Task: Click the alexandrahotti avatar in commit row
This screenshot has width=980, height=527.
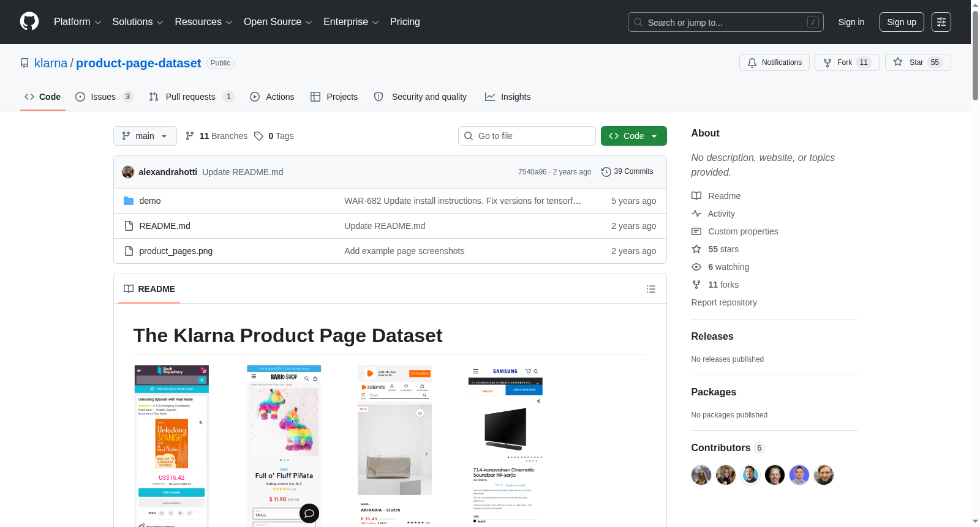Action: (x=128, y=172)
